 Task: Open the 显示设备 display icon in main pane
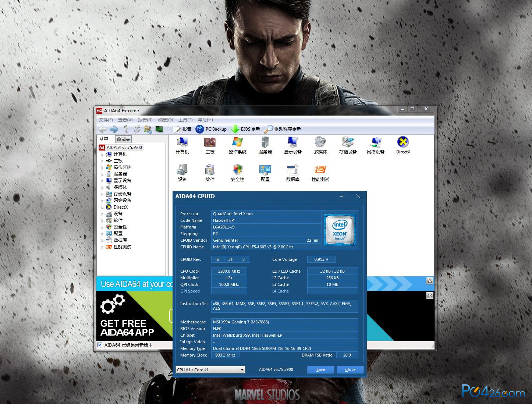point(293,145)
